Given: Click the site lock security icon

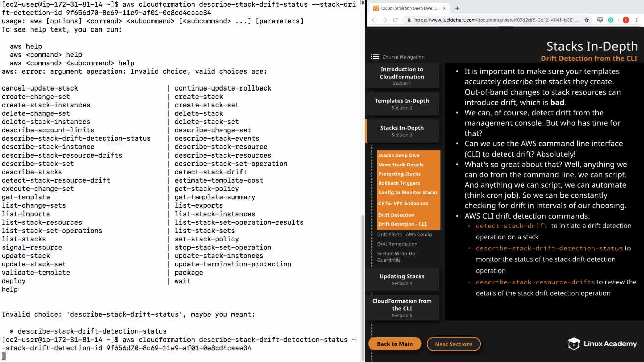Looking at the screenshot, I should 409,20.
